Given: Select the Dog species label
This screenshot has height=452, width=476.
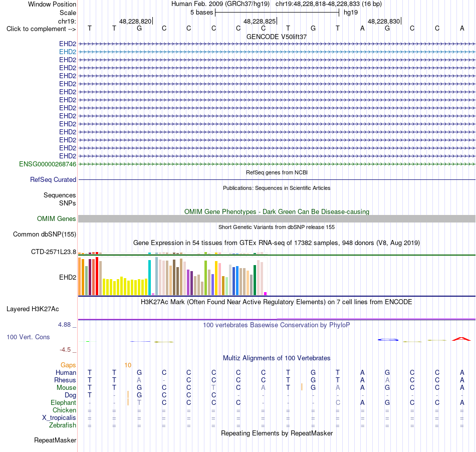Looking at the screenshot, I should click(x=71, y=395).
